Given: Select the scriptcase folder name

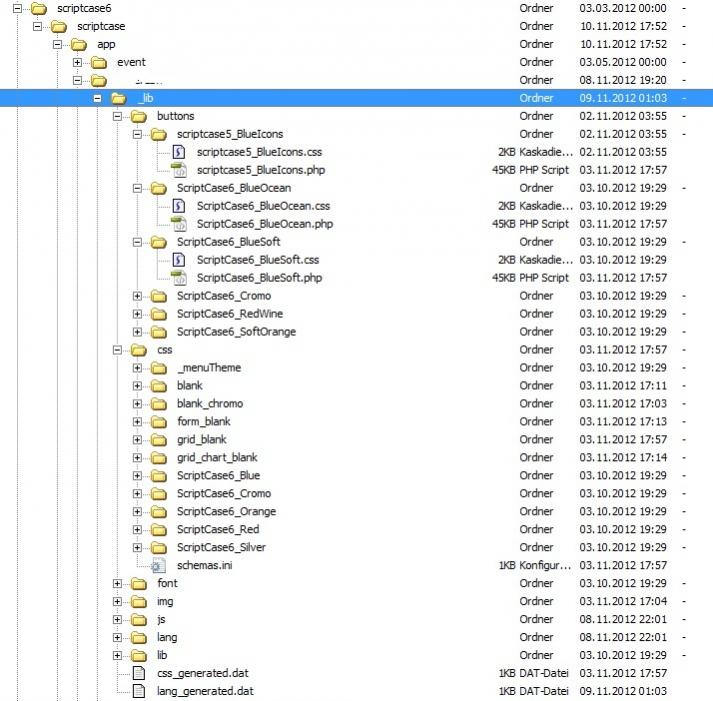Looking at the screenshot, I should [x=101, y=26].
